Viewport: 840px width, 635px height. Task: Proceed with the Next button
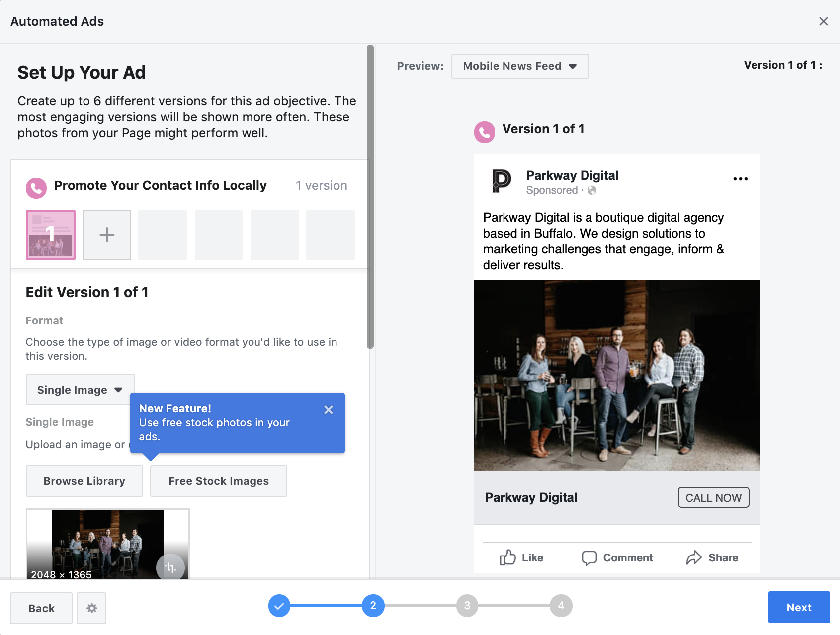click(x=799, y=607)
